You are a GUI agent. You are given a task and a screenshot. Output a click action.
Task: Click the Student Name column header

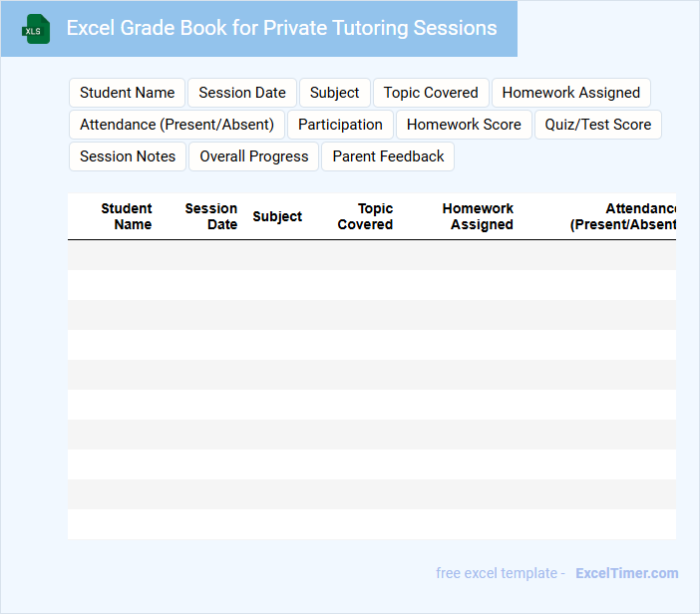click(127, 216)
